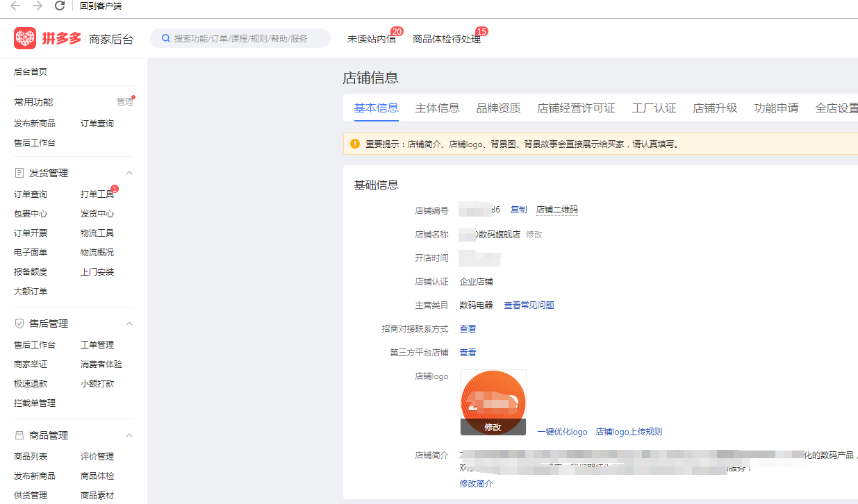Click the red badge 15 on product check
Image resolution: width=858 pixels, height=504 pixels.
pos(481,31)
